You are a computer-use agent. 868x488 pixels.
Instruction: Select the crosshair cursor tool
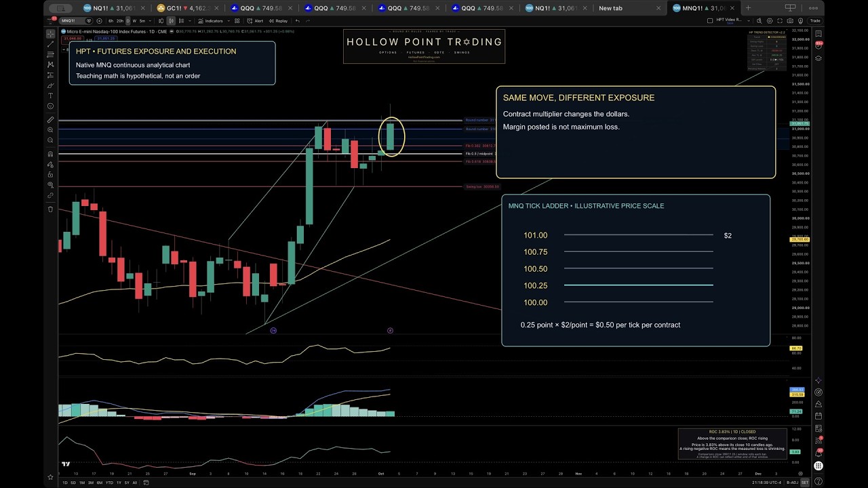point(50,33)
